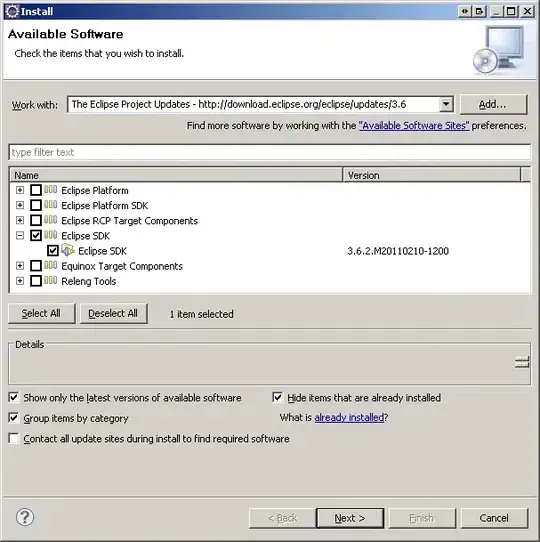
Task: Expand the Eclipse RCP Target Components node
Action: 20,220
